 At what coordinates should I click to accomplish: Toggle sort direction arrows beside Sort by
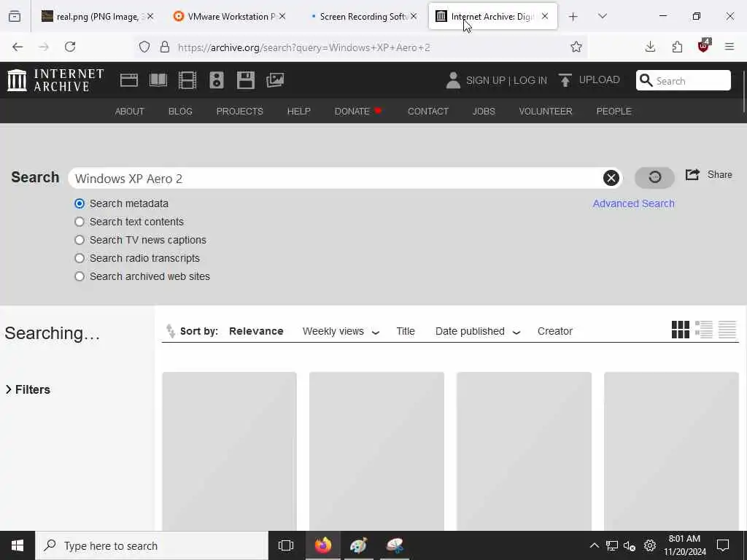(171, 330)
